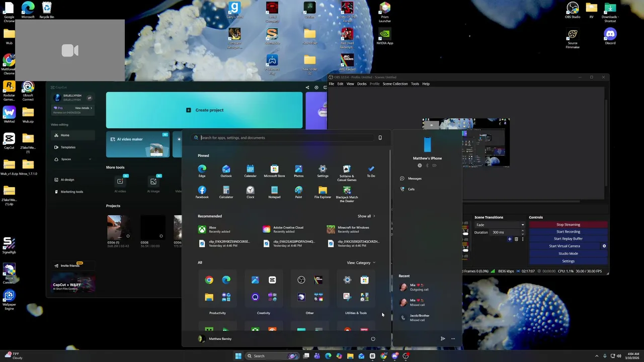Open the OBS Edit menu
Viewport: 644px width, 362px height.
point(340,84)
